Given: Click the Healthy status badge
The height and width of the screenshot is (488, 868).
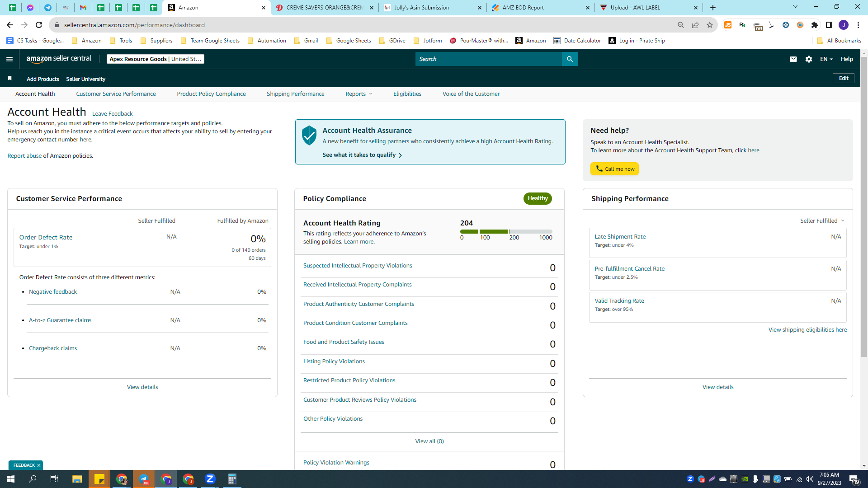Looking at the screenshot, I should point(538,198).
